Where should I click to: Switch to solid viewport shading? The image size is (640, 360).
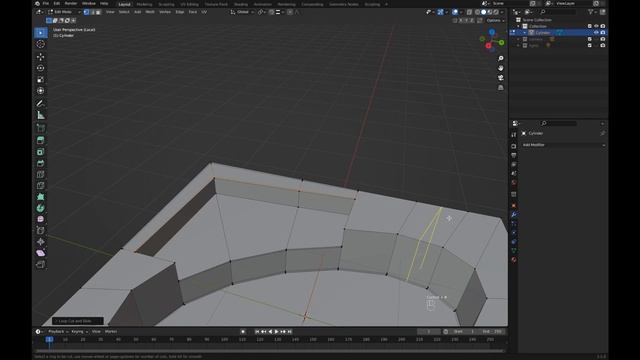(x=484, y=12)
